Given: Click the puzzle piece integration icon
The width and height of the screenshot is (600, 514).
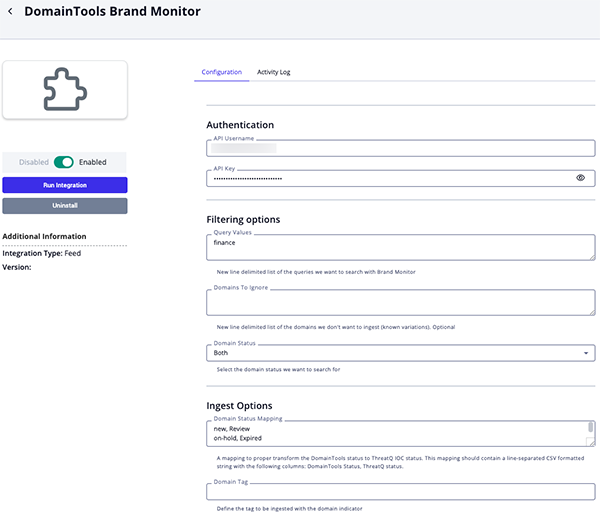Looking at the screenshot, I should tap(65, 89).
